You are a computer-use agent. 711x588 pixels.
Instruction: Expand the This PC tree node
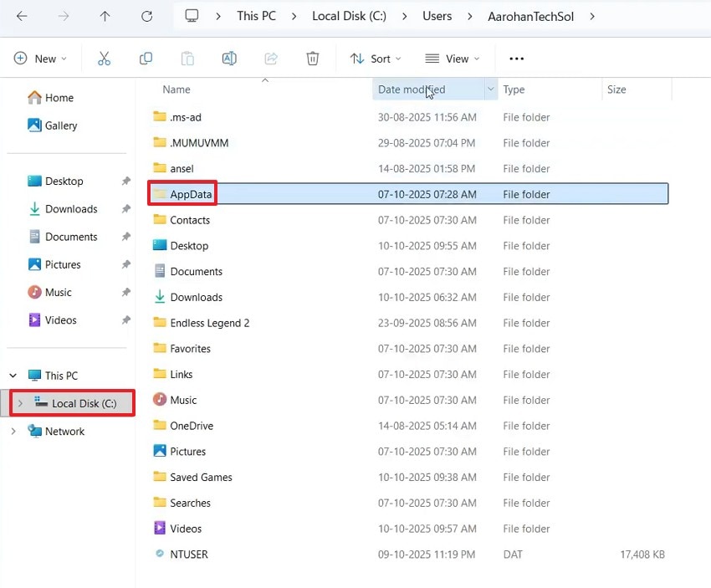pos(13,375)
